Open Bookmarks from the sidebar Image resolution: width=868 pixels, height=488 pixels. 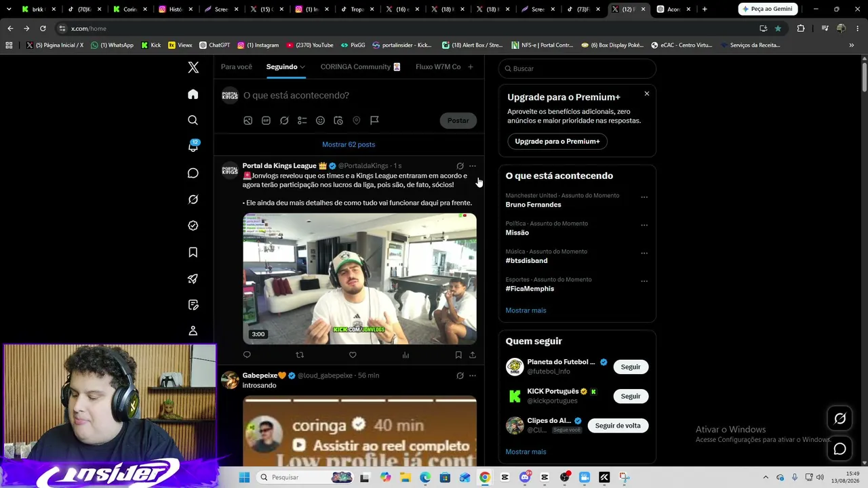click(193, 252)
